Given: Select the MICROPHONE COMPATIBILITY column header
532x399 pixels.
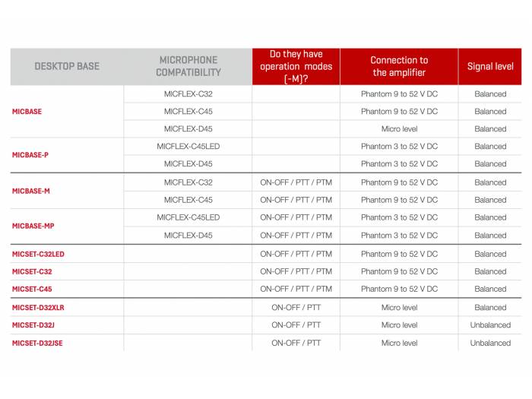Looking at the screenshot, I should click(x=188, y=66).
